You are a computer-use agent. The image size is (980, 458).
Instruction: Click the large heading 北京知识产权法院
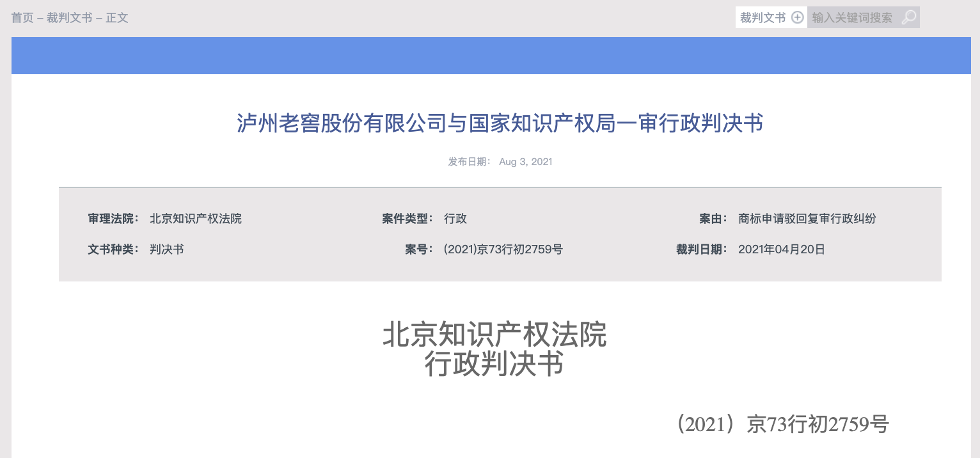pyautogui.click(x=494, y=335)
